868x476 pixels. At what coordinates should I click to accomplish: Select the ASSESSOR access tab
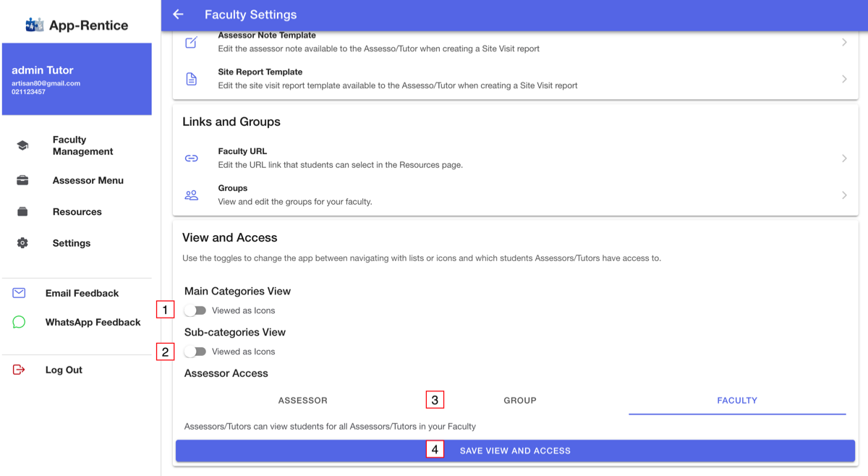303,400
